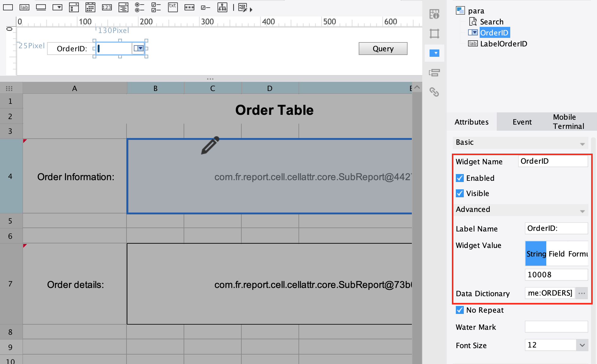Insert a Number widget using the 123 icon
Image resolution: width=597 pixels, height=364 pixels.
[107, 7]
